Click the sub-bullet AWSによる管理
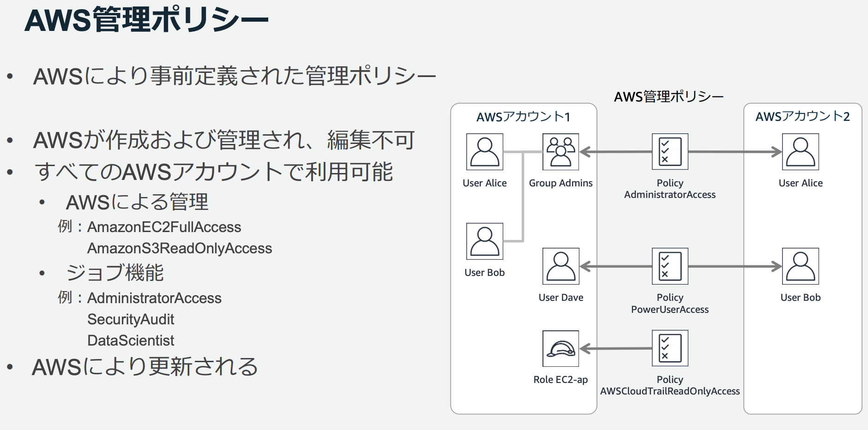Viewport: 868px width, 430px height. (x=137, y=202)
